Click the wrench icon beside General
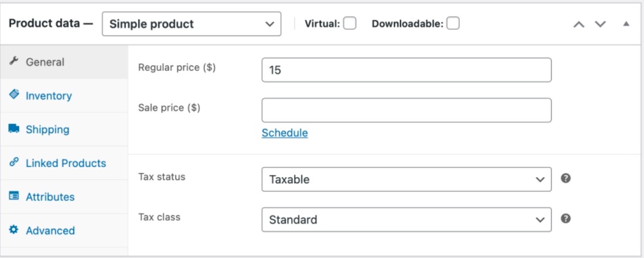 click(x=14, y=62)
